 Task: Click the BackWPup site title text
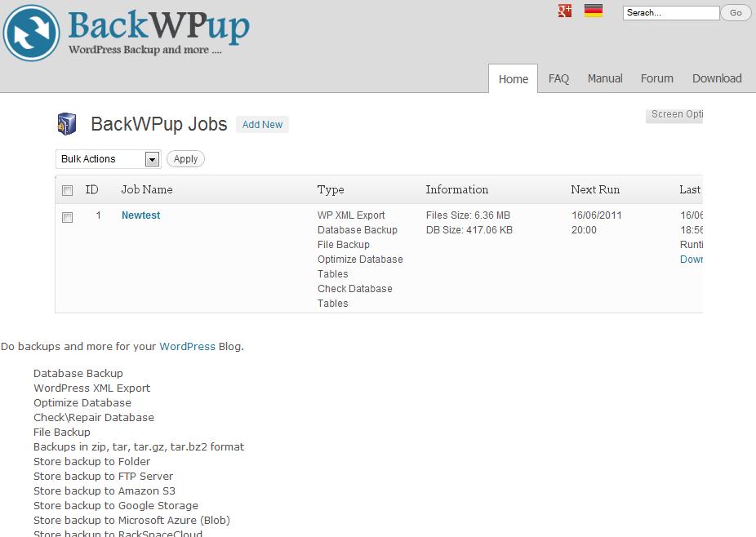click(x=158, y=26)
